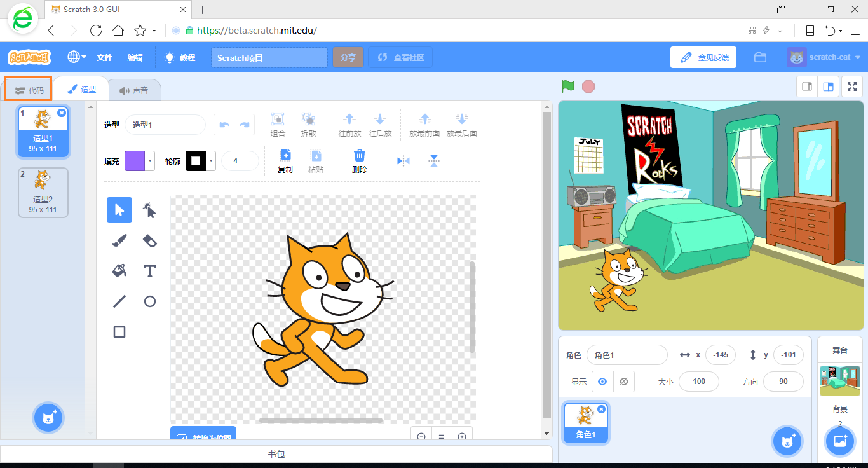The height and width of the screenshot is (468, 868).
Task: Open the language globe dropdown
Action: (77, 57)
